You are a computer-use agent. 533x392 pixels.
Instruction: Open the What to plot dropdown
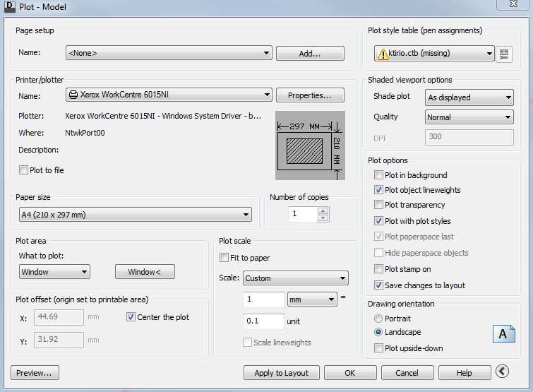pyautogui.click(x=54, y=272)
